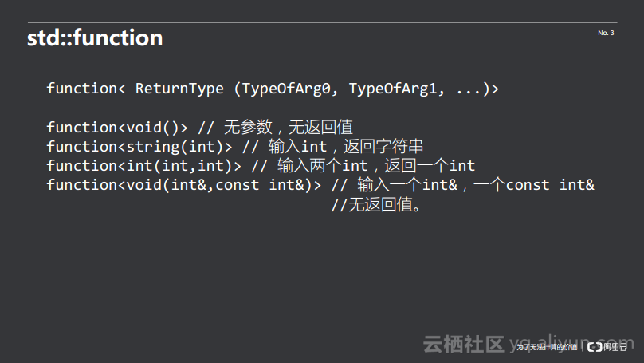Click the function< ReturnType template line
Viewport: 644px width, 363px height.
(x=272, y=89)
